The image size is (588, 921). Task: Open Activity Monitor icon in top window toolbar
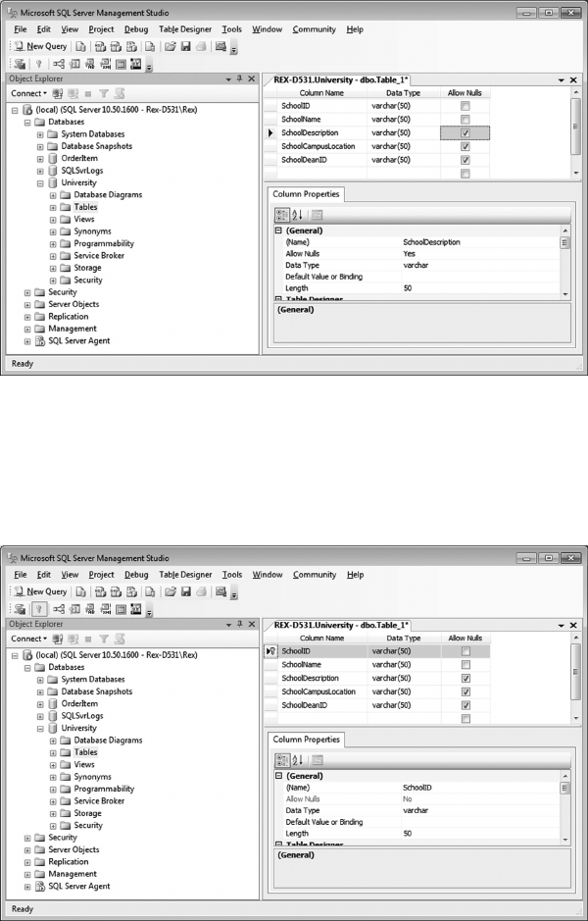click(220, 46)
